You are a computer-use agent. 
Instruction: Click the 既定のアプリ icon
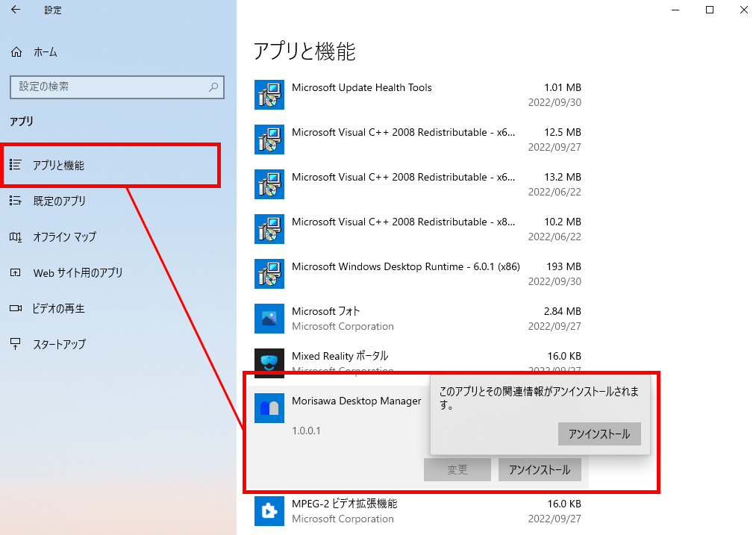pyautogui.click(x=16, y=201)
